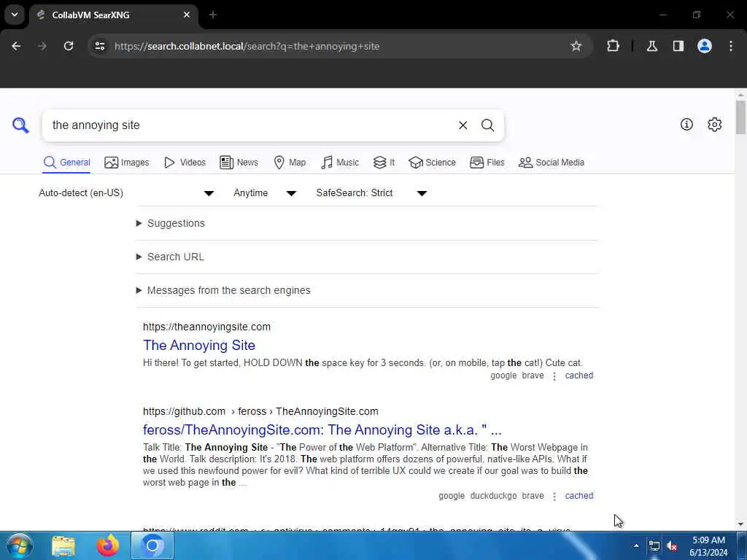Select the Chromium taskbar button
Image resolution: width=747 pixels, height=560 pixels.
tap(152, 545)
